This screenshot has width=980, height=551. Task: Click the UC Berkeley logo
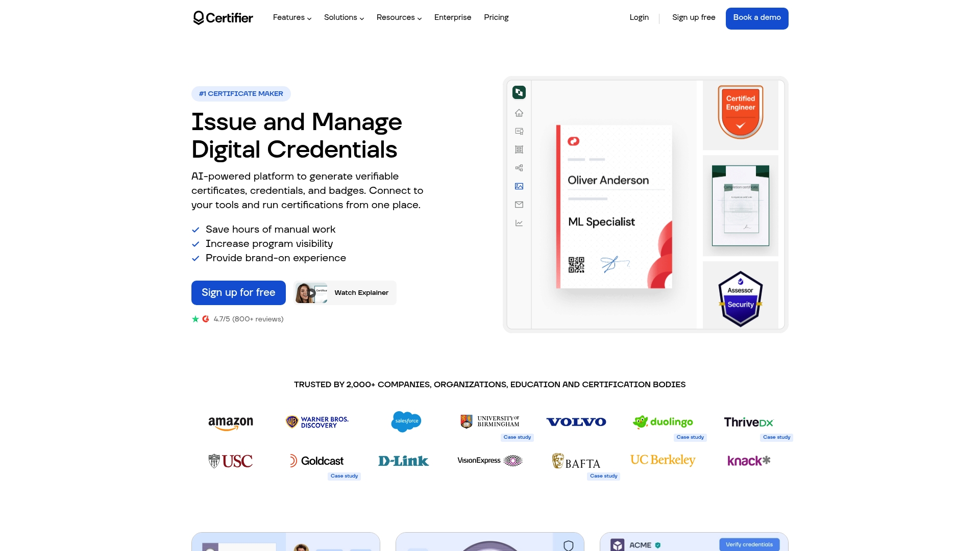pos(663,460)
